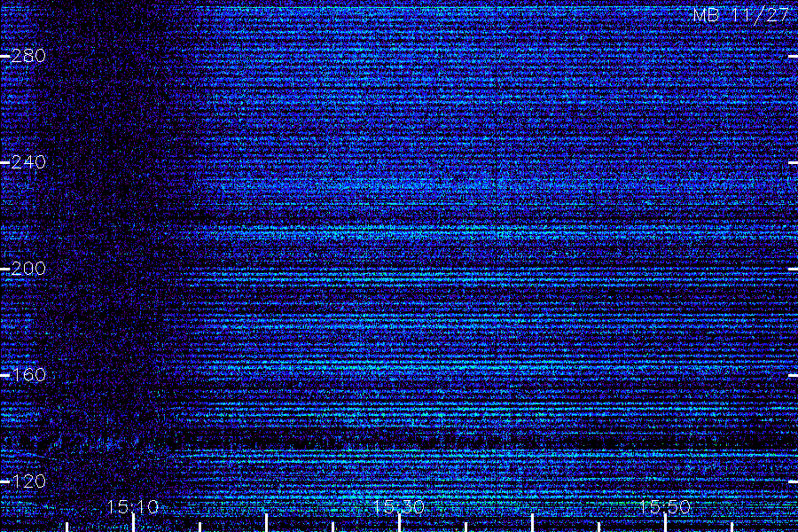Click the 240 frequency axis label
This screenshot has height=532, width=798.
(x=28, y=162)
